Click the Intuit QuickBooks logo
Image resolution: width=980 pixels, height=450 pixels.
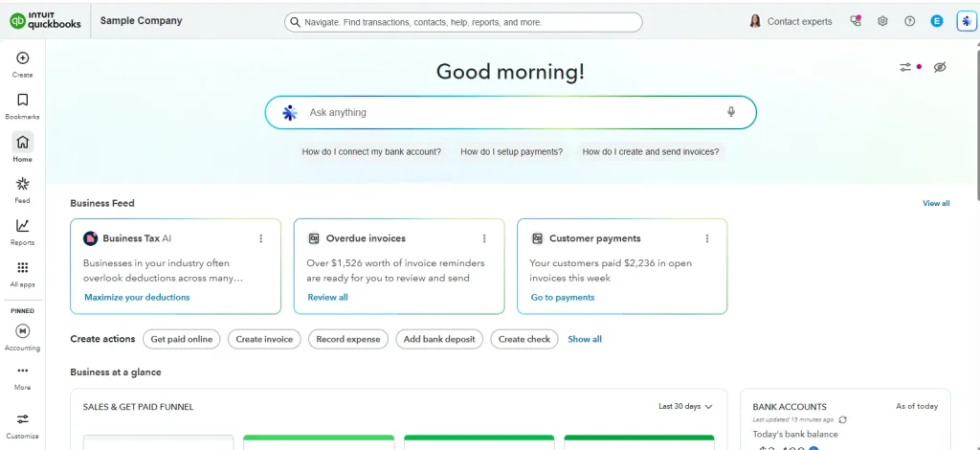coord(45,21)
